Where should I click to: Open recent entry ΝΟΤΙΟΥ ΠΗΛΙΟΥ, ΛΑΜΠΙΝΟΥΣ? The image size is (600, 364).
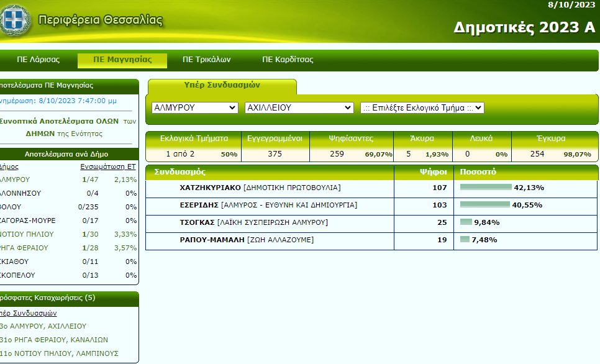58,353
